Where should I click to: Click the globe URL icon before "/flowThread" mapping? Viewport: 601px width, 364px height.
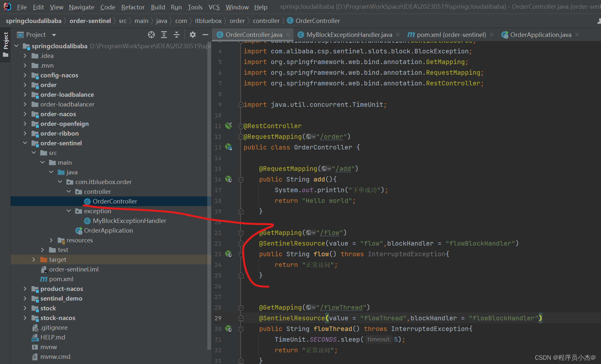coord(311,307)
